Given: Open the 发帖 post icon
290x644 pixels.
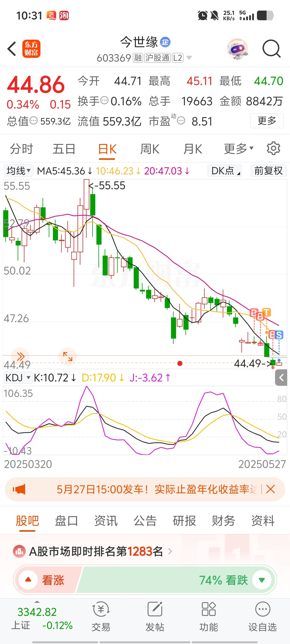Looking at the screenshot, I should coord(155,617).
